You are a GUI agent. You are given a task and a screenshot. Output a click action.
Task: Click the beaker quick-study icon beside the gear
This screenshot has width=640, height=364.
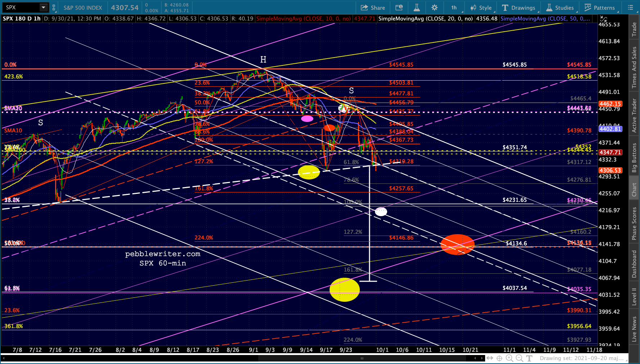417,8
